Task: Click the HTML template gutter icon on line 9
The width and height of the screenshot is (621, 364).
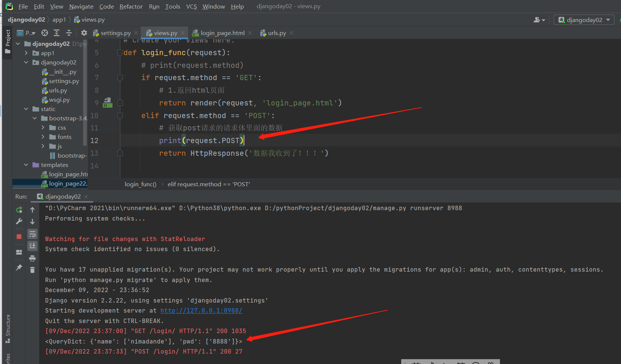Action: [107, 102]
